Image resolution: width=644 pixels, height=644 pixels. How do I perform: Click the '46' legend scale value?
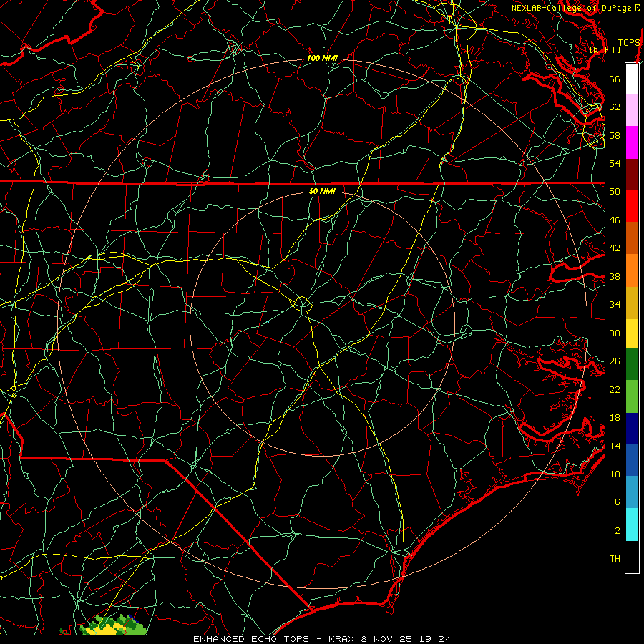click(x=615, y=220)
